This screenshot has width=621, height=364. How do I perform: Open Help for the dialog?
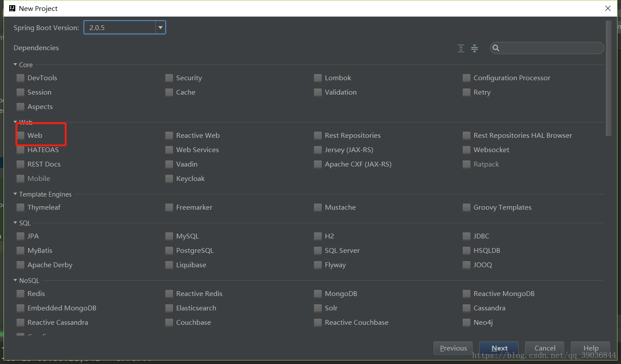[x=590, y=348]
